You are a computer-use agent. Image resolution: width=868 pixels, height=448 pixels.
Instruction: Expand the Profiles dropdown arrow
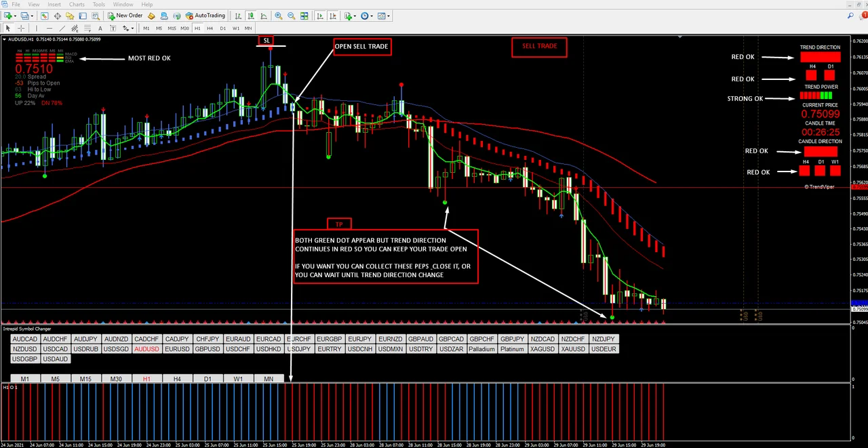click(x=32, y=16)
